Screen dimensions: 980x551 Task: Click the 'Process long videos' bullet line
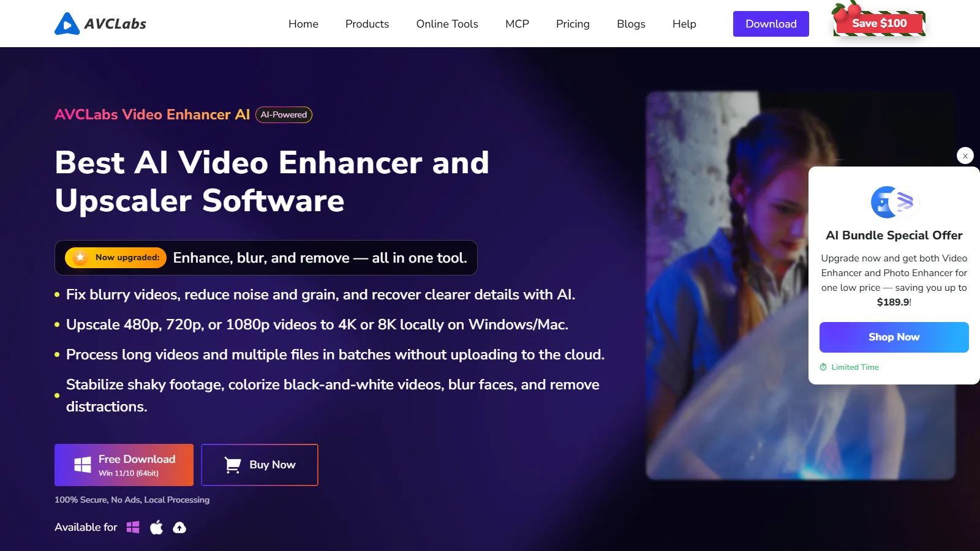335,354
